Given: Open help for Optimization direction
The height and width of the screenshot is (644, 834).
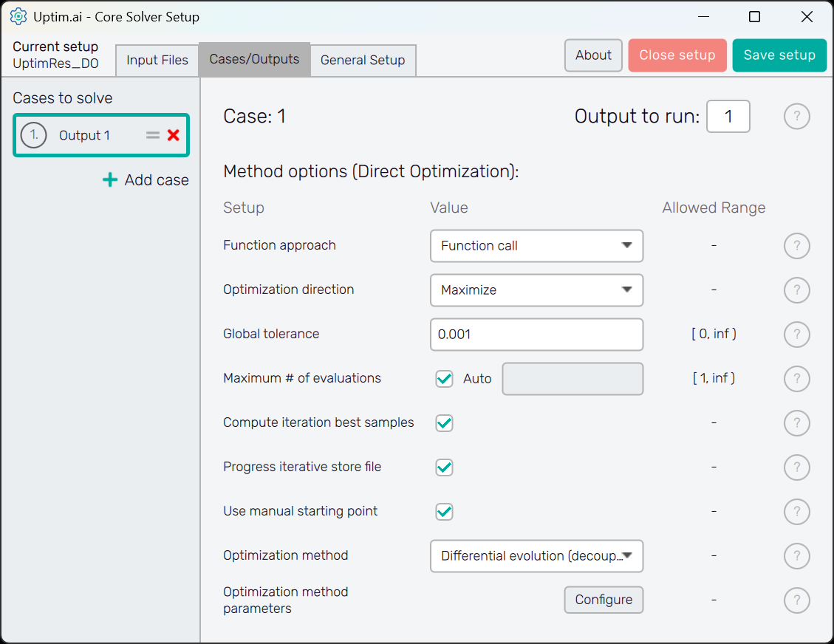Looking at the screenshot, I should point(796,290).
